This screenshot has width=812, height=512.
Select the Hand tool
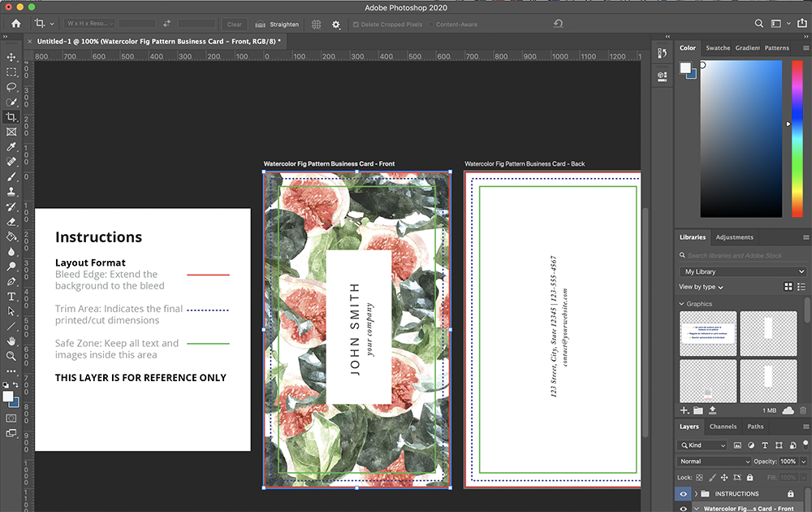(11, 341)
